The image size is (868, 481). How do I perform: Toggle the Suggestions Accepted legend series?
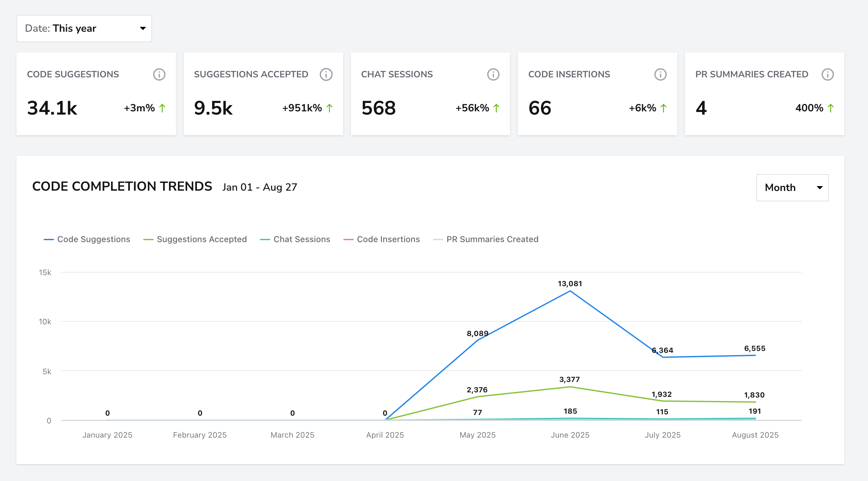click(x=195, y=239)
